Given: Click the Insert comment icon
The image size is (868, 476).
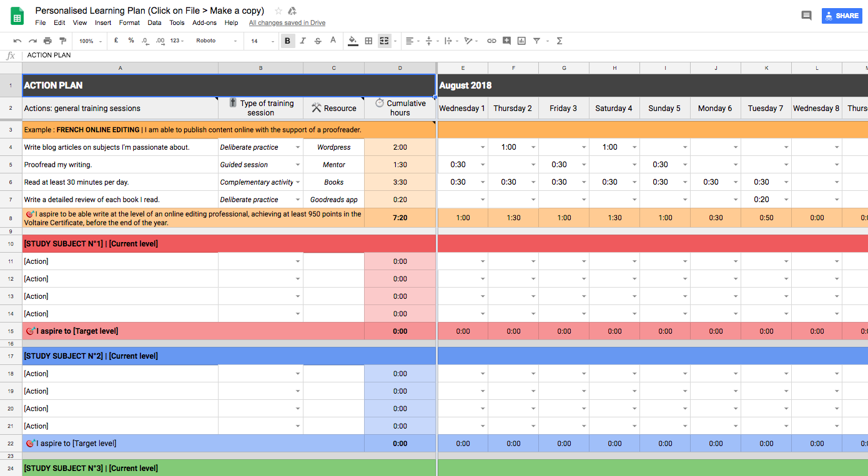Looking at the screenshot, I should [506, 41].
